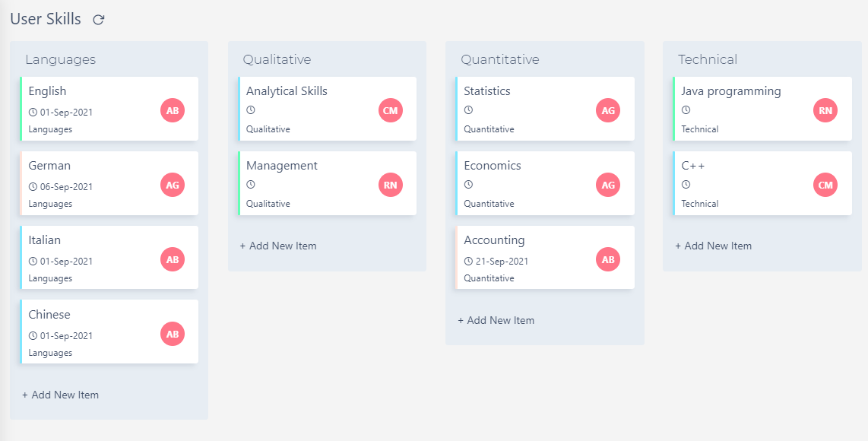The height and width of the screenshot is (441, 868).
Task: Select the AG avatar on the Economics card
Action: (608, 185)
